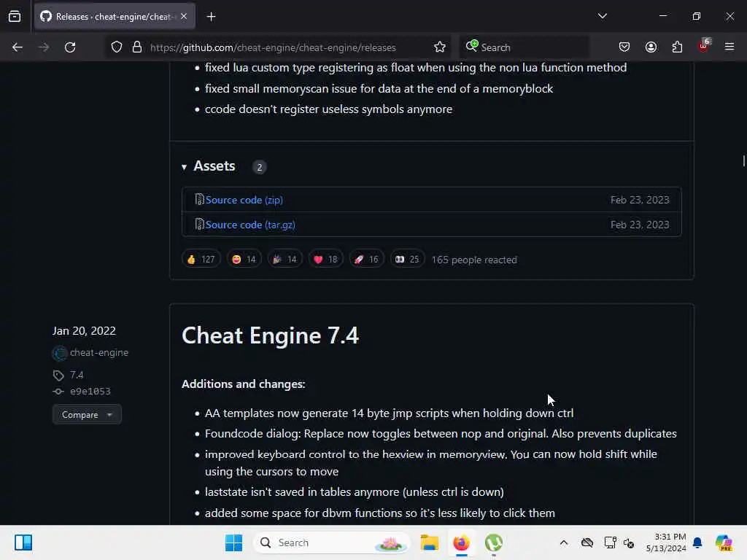The width and height of the screenshot is (747, 560).
Task: Open commit e9e1053
Action: click(x=90, y=392)
